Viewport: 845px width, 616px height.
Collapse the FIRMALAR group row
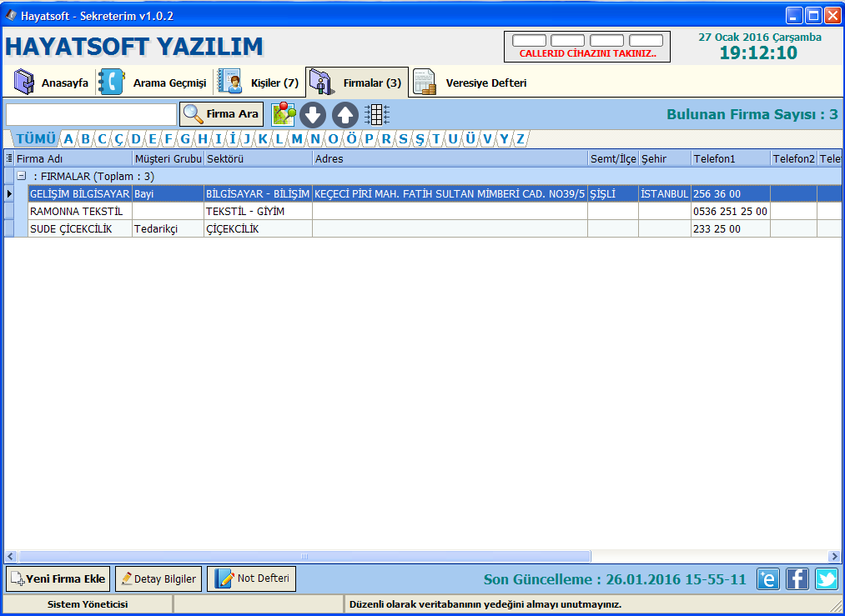click(x=22, y=176)
